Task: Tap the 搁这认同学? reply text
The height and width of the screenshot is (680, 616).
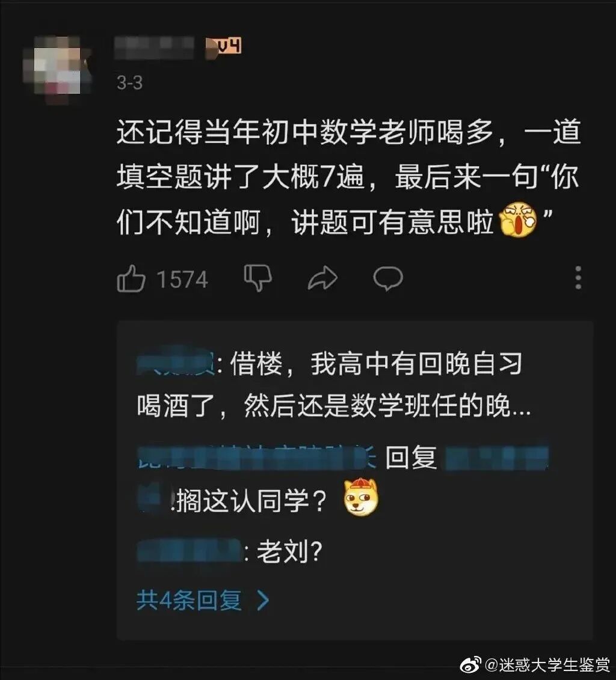Action: point(251,500)
